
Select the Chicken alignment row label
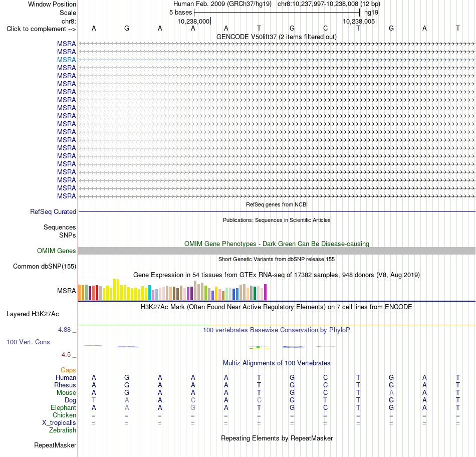[64, 415]
